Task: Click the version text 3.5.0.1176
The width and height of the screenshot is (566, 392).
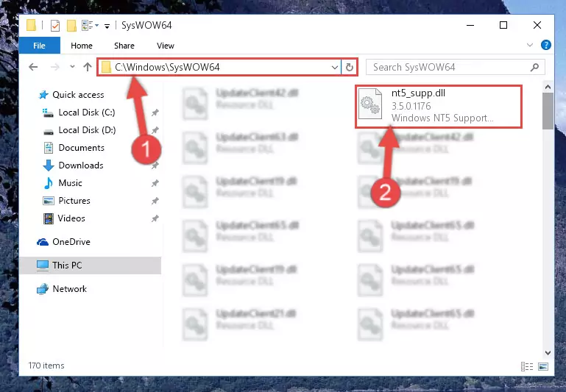Action: point(411,106)
